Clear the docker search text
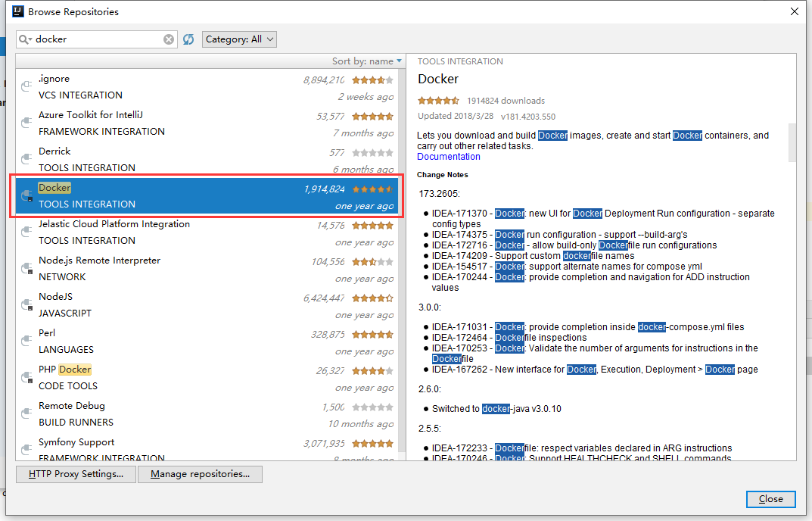812x521 pixels. point(169,39)
